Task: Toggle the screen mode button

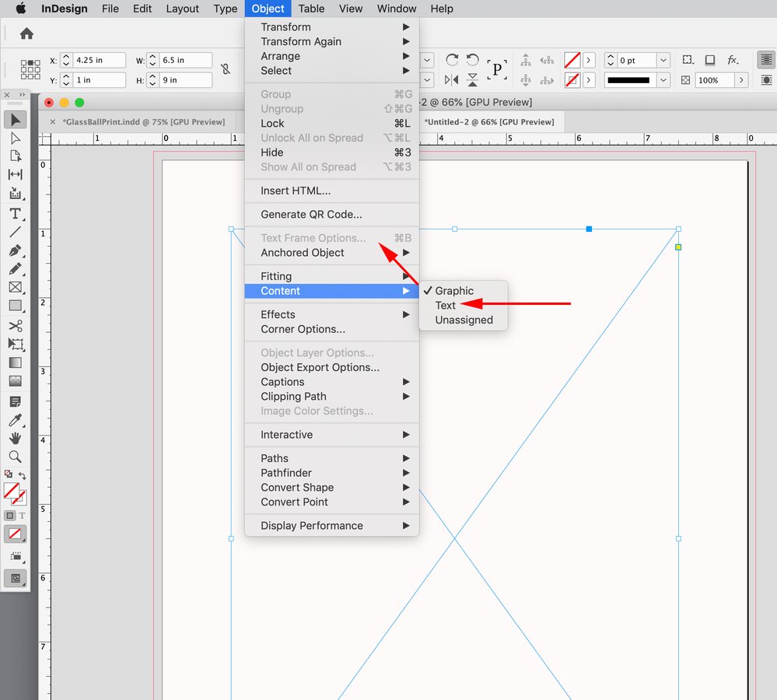Action: tap(16, 578)
